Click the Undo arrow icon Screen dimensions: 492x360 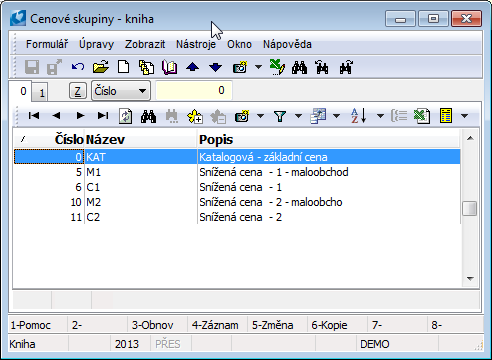78,67
